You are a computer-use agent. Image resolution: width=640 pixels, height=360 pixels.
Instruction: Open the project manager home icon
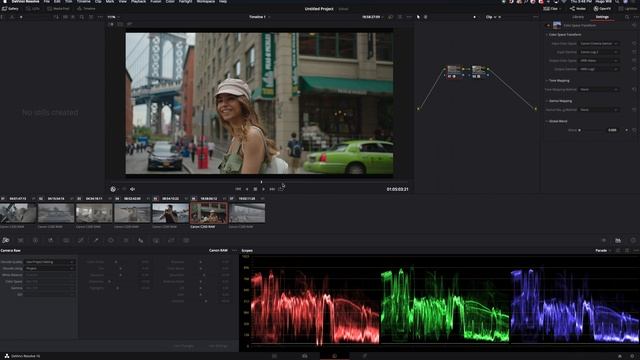click(x=620, y=356)
